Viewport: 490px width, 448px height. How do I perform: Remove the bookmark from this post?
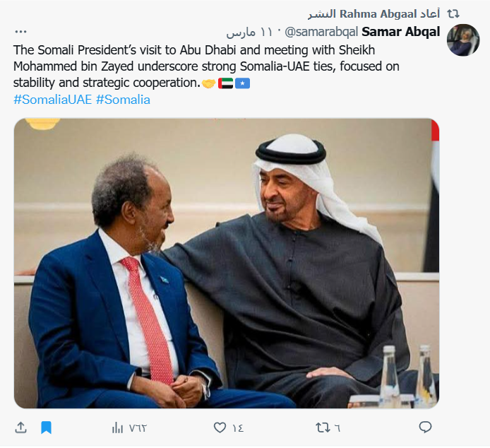tap(46, 428)
